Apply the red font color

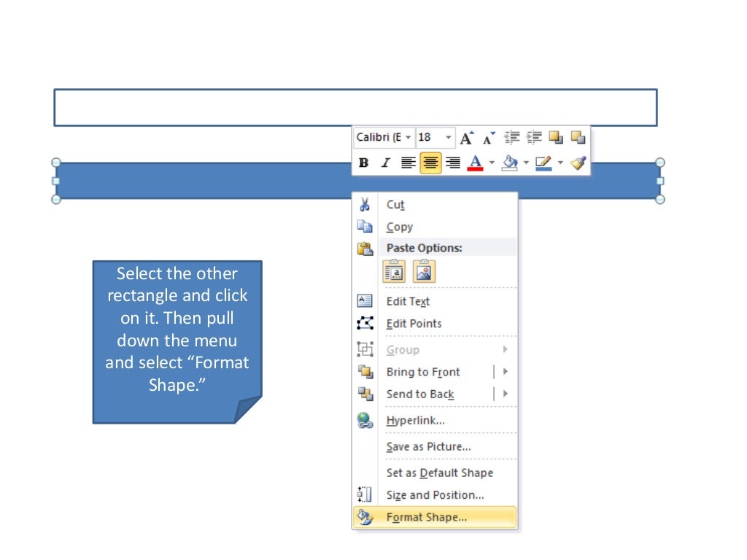475,163
